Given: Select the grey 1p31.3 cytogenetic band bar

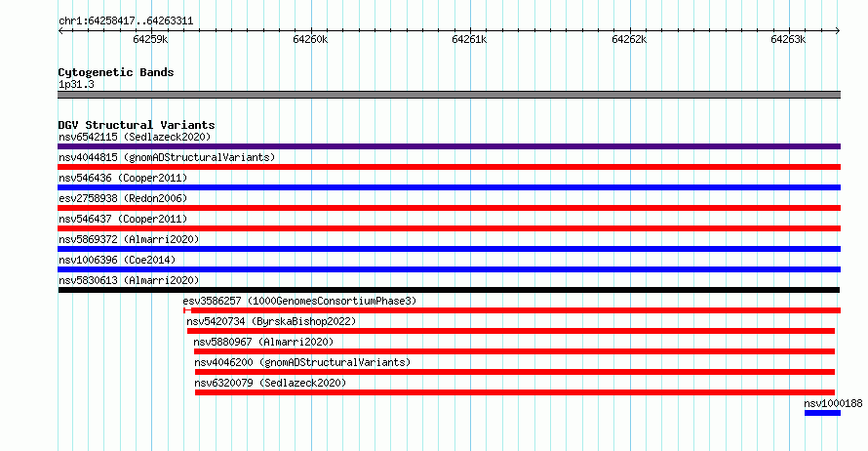Looking at the screenshot, I should coord(449,95).
